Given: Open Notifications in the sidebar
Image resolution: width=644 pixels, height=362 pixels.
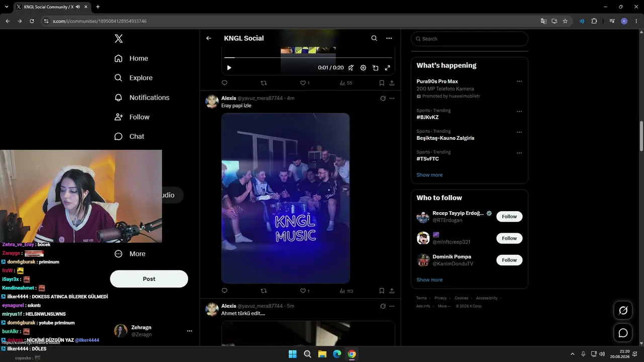Looking at the screenshot, I should pos(142,98).
